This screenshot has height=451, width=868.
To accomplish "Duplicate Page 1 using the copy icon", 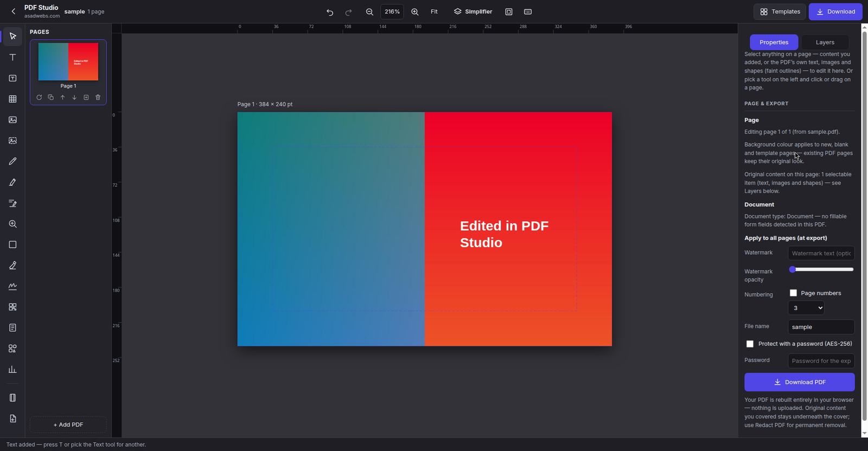I will [50, 98].
